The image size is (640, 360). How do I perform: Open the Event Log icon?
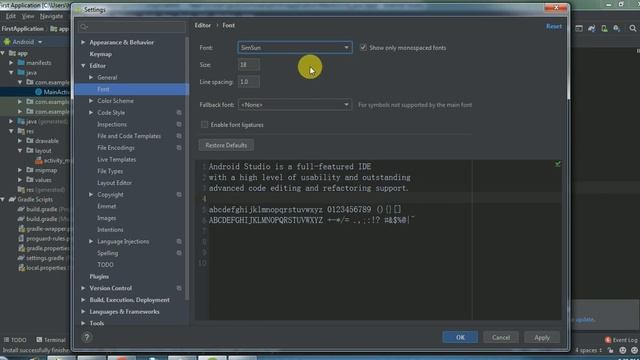point(608,340)
